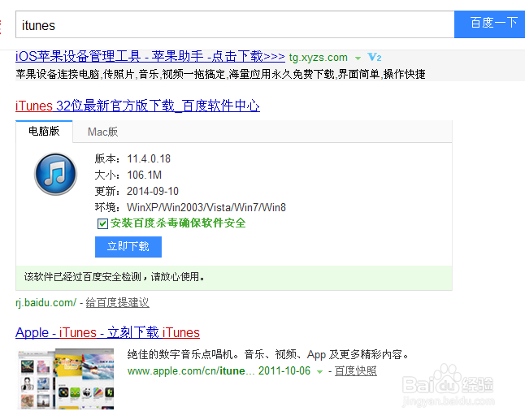Click 苹果设备连接电脑 ad description text
Viewport: 525px width, 420px height.
point(220,74)
